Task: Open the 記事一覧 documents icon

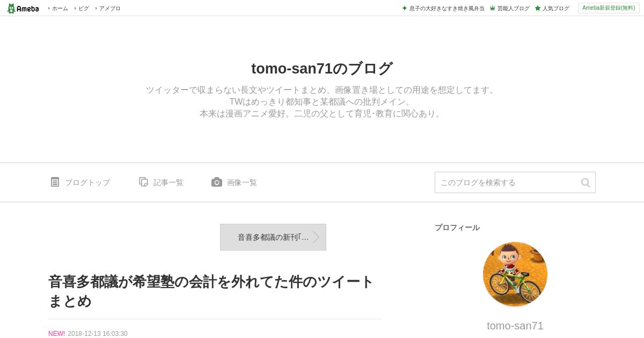Action: pyautogui.click(x=143, y=182)
